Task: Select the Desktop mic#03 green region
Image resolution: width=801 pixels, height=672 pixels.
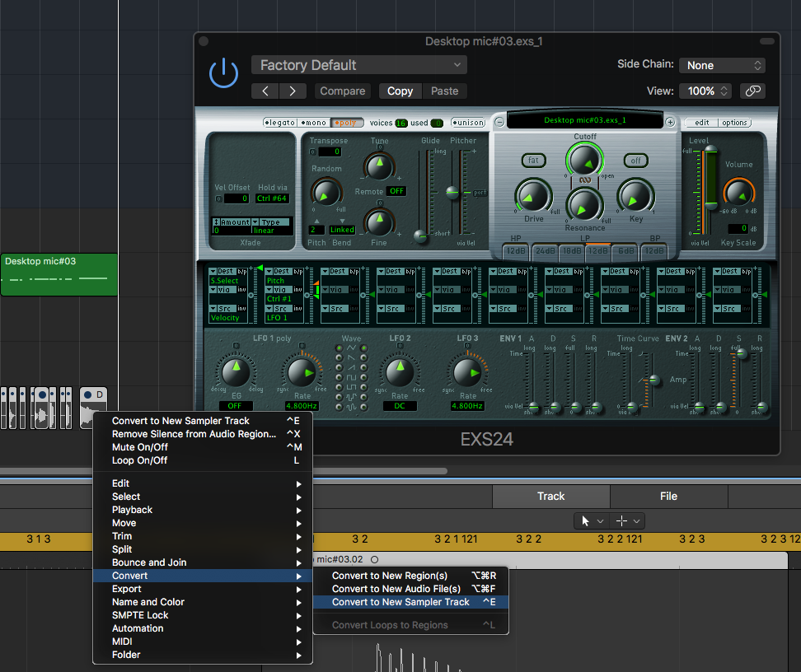Action: (x=59, y=274)
